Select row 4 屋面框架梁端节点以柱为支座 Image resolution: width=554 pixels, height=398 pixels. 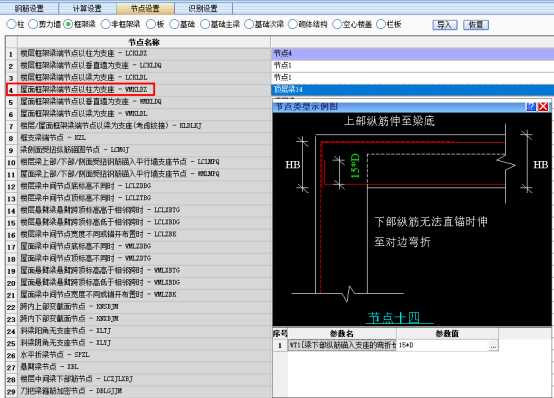[x=144, y=89]
